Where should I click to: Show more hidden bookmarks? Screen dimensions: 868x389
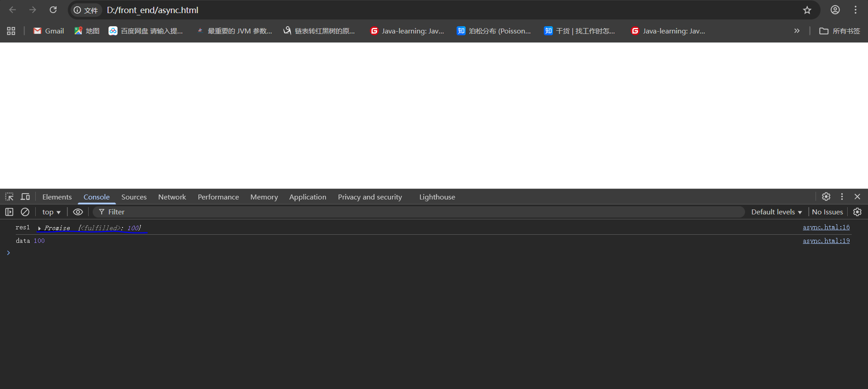(797, 31)
